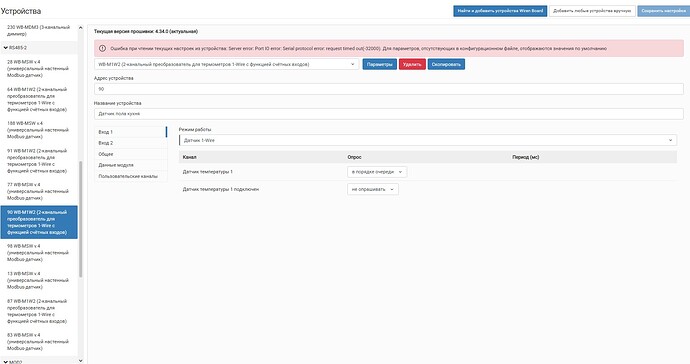690x364 pixels.
Task: Click 'Найти и добавить устройства Wiren Board' button
Action: pos(500,11)
